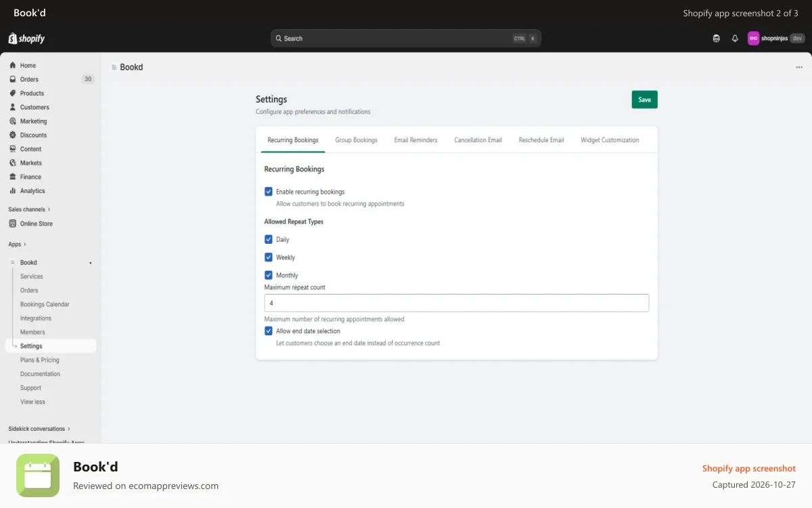Click "Allowed Repeat Types" heading
This screenshot has height=508, width=812.
[x=294, y=221]
